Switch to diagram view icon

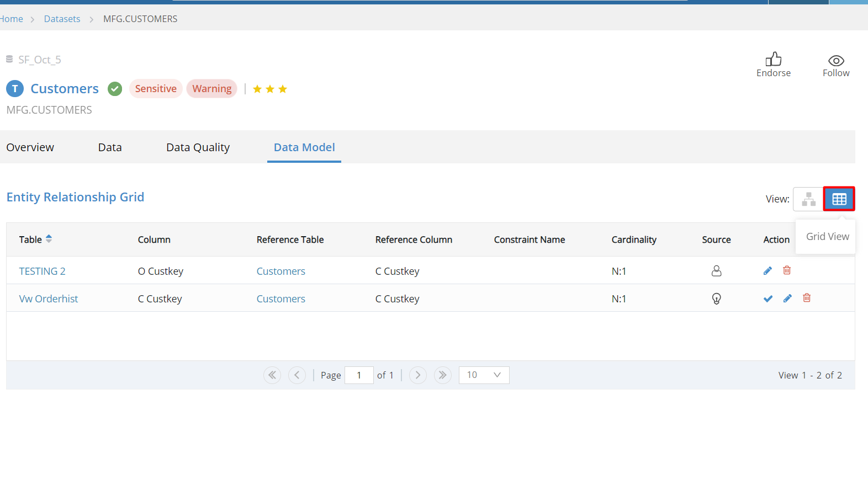pyautogui.click(x=808, y=199)
